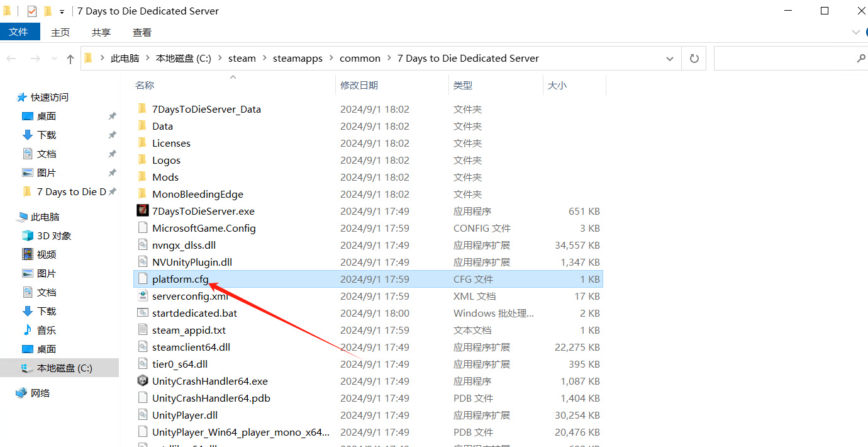Select UnityCrashHandler64.pdb file name
This screenshot has width=868, height=447.
click(x=211, y=398)
